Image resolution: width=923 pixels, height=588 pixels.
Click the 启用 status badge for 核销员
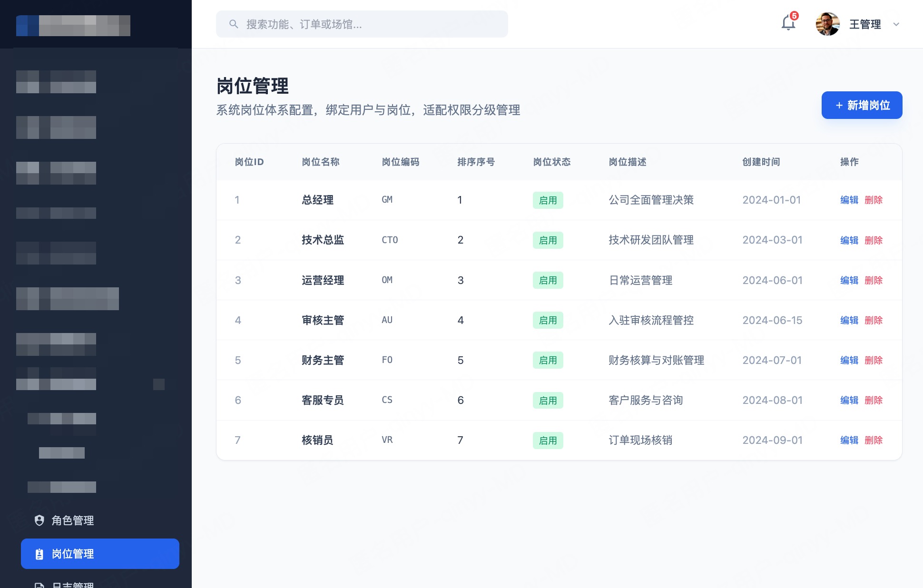pos(548,441)
